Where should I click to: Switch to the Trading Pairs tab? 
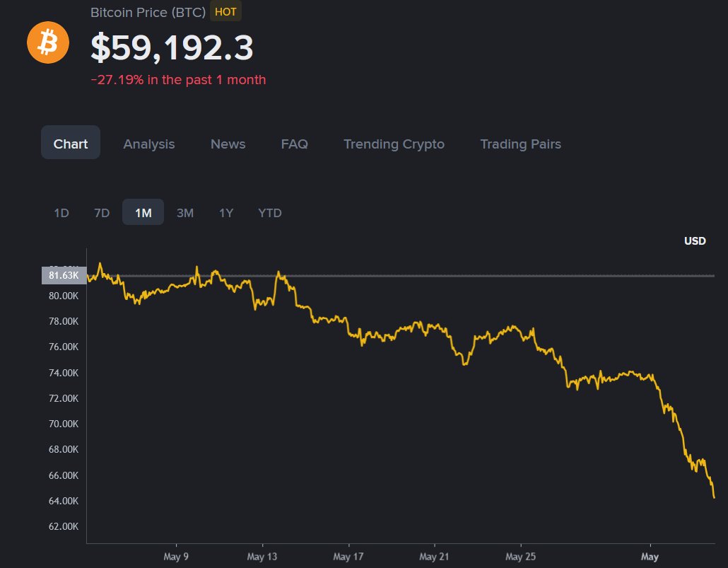click(x=520, y=144)
